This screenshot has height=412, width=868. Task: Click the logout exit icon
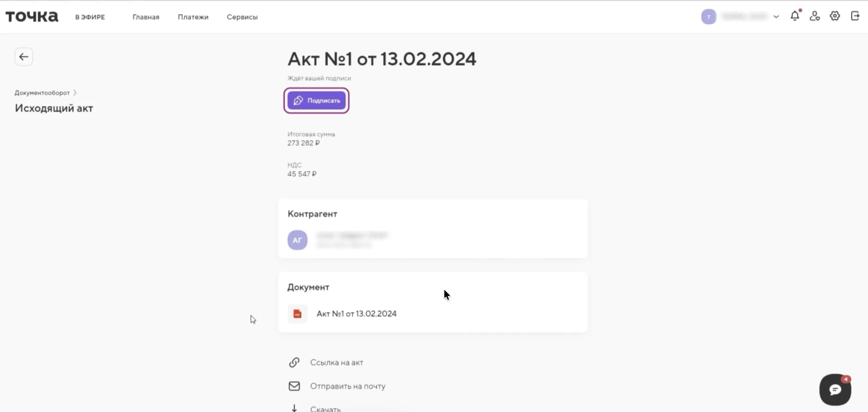click(x=855, y=16)
